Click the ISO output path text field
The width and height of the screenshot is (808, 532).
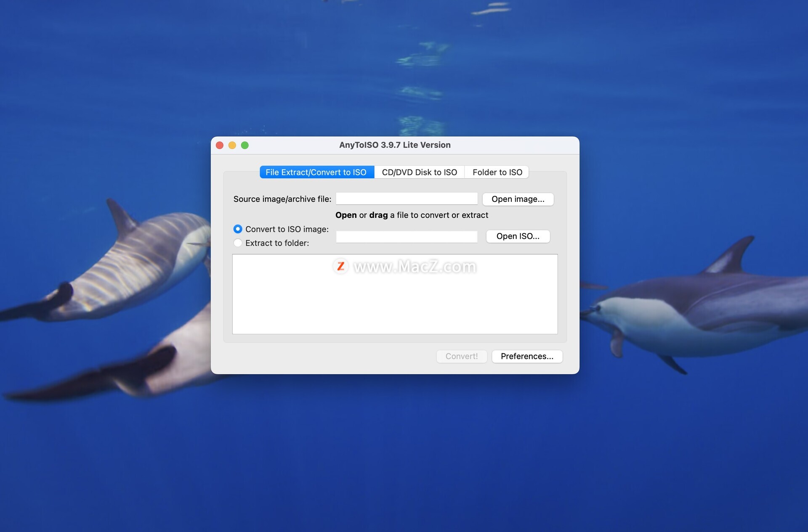click(x=407, y=236)
